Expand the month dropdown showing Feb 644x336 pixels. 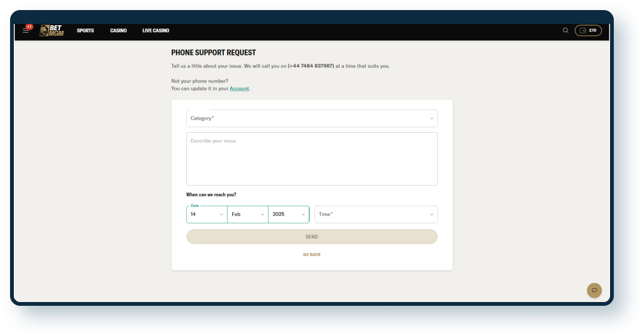[248, 215]
